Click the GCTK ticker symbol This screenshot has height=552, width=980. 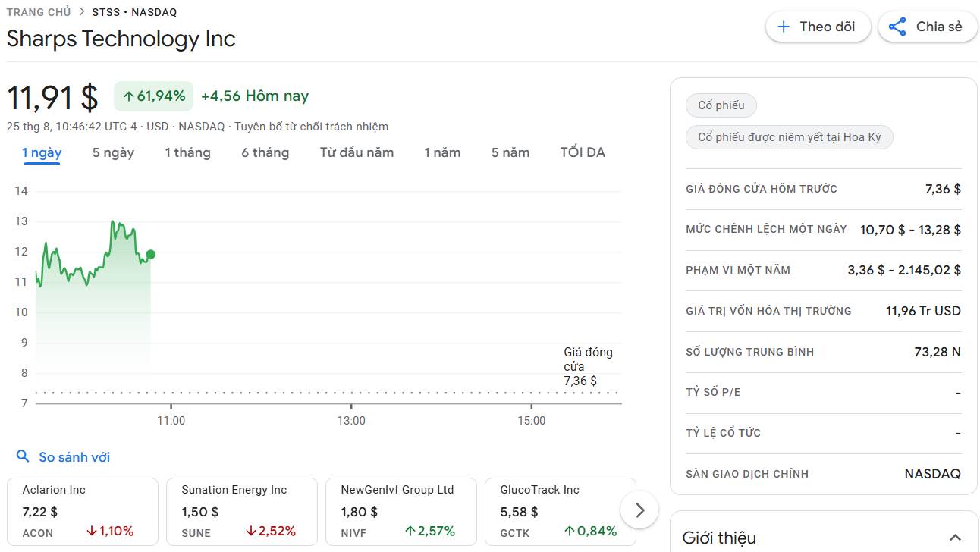[515, 533]
